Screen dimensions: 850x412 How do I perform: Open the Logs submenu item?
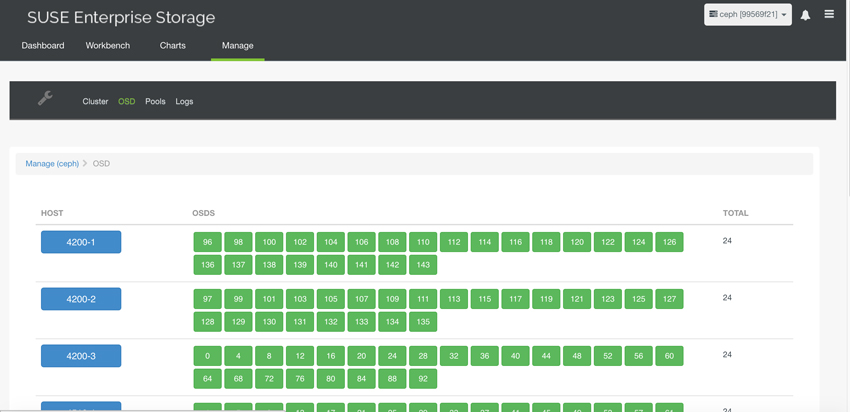point(184,101)
